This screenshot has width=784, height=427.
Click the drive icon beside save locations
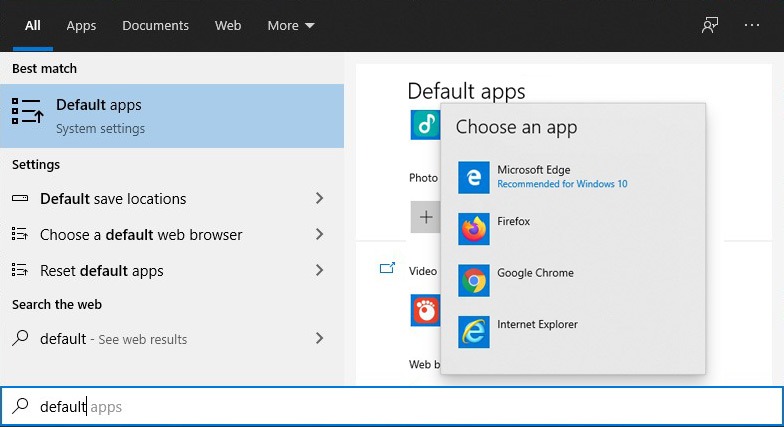coord(20,198)
